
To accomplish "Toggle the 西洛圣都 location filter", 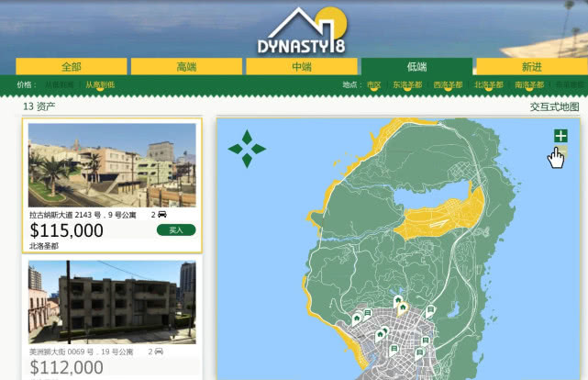I will pos(448,84).
